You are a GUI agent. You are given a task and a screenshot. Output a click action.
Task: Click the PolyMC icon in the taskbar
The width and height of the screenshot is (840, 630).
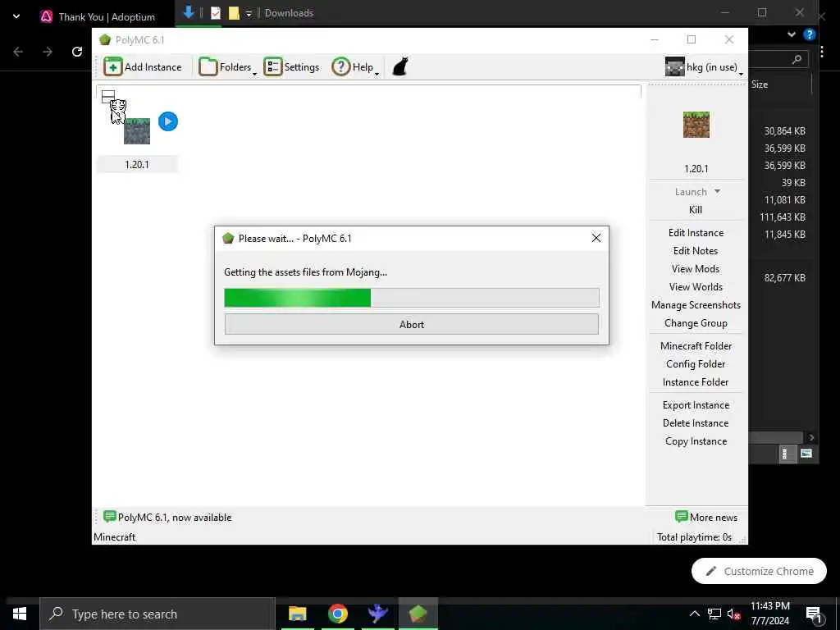418,614
